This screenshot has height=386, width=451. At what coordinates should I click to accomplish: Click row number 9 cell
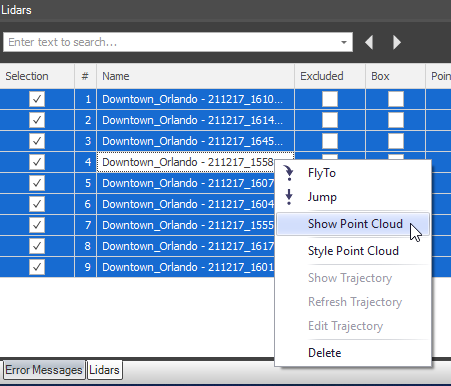tap(85, 267)
